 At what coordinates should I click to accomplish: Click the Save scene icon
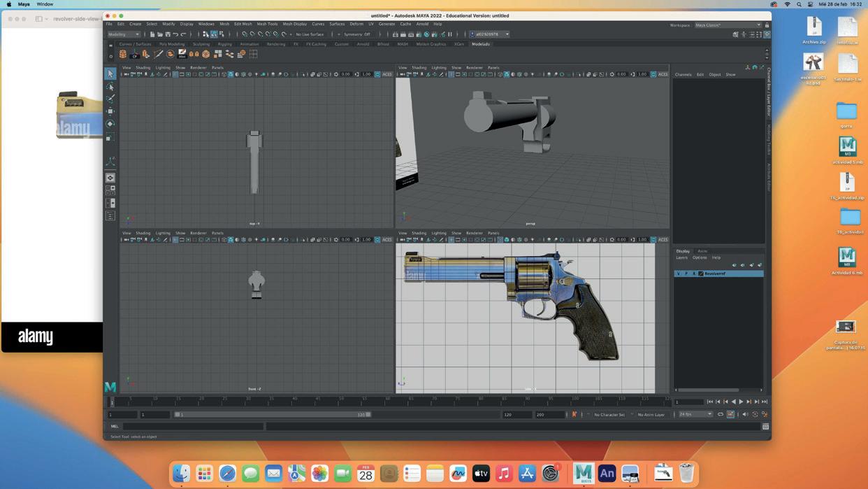point(168,34)
